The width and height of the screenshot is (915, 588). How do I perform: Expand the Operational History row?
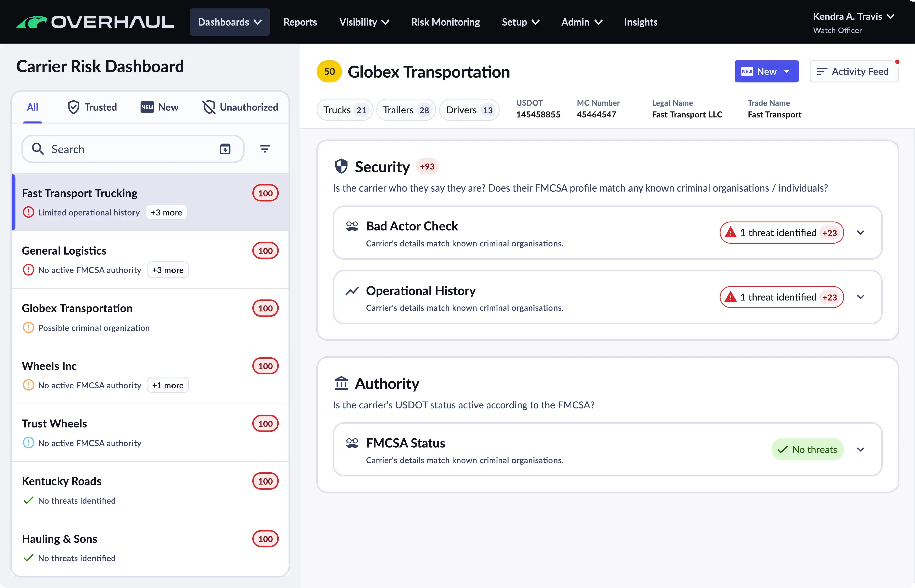tap(861, 297)
